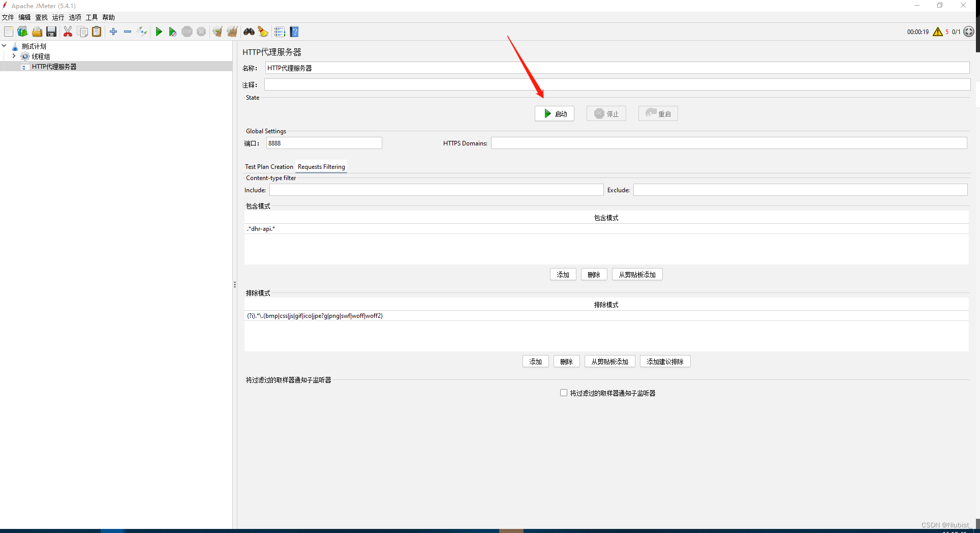
Task: Open the 运行 menu
Action: (58, 17)
